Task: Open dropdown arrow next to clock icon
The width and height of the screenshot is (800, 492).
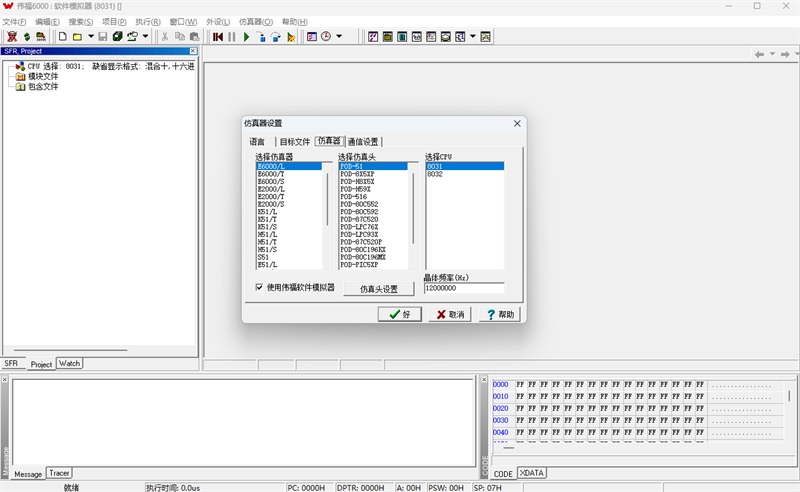Action: point(339,36)
